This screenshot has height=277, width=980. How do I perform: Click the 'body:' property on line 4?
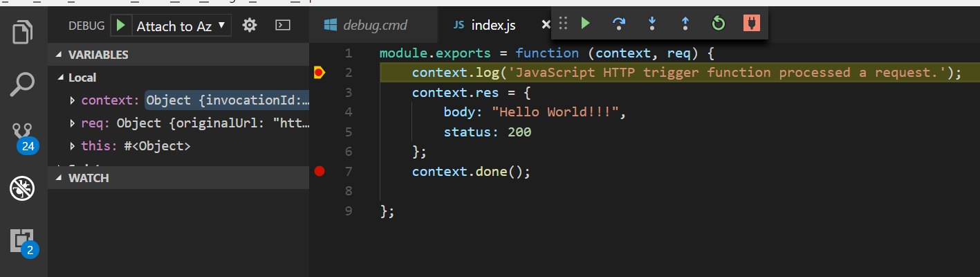click(x=463, y=111)
